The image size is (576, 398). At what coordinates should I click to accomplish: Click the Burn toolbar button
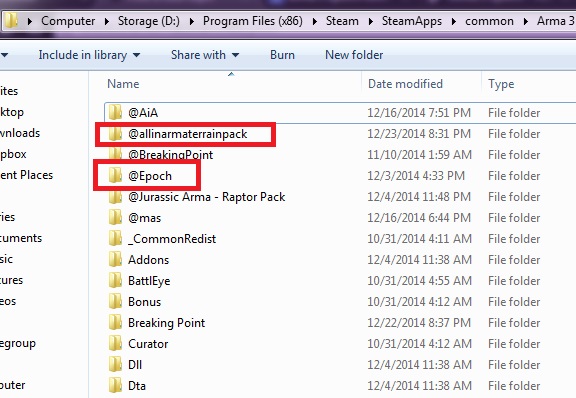[282, 55]
